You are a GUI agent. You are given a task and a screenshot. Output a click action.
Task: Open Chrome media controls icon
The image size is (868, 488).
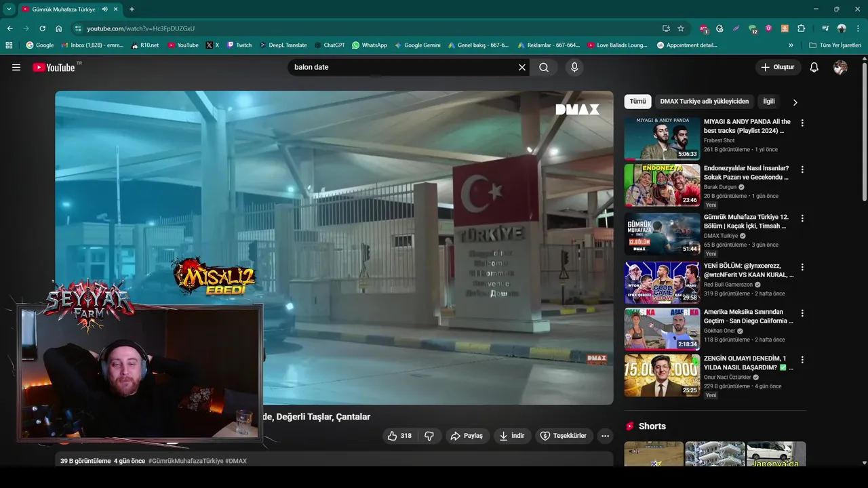825,28
